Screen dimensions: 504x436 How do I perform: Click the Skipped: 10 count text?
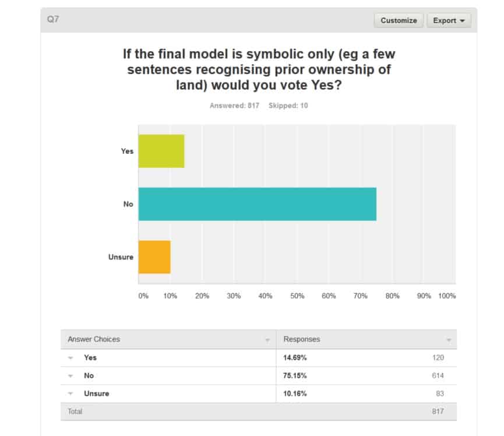[x=288, y=106]
